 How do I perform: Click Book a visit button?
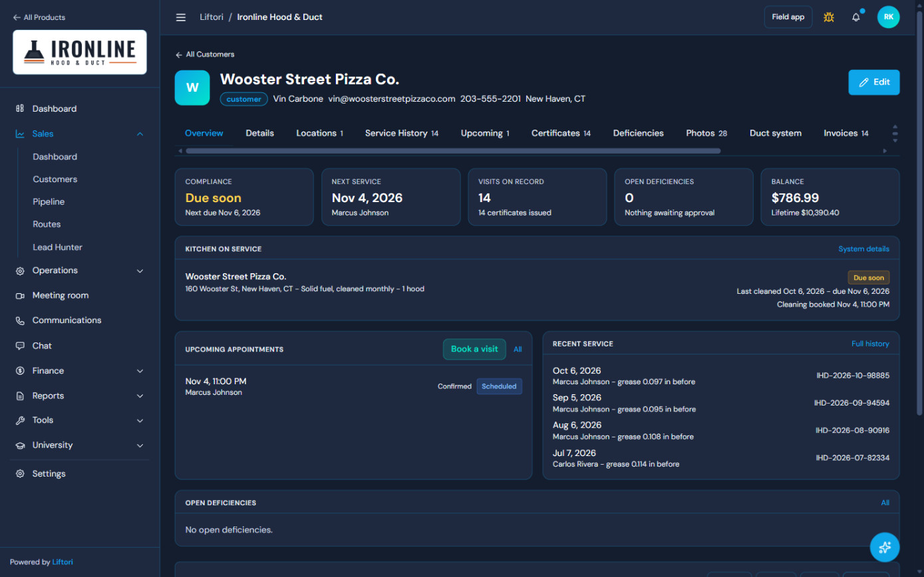point(474,349)
